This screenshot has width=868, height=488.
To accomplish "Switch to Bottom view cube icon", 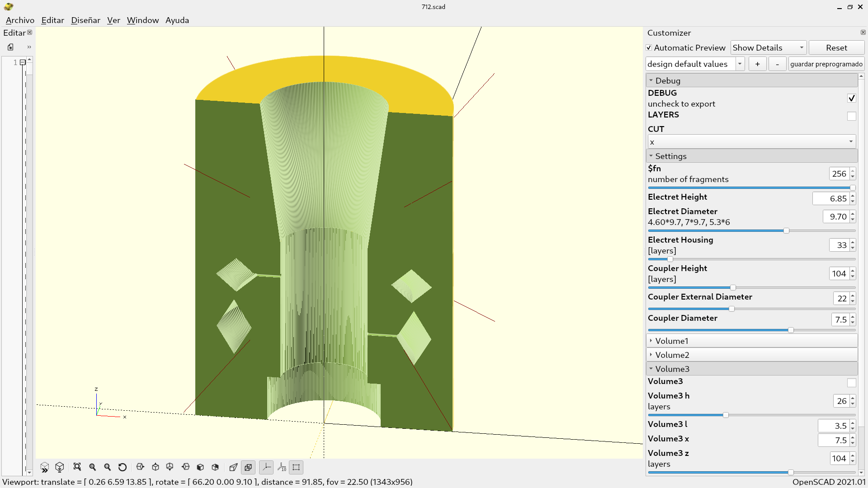I will point(170,467).
